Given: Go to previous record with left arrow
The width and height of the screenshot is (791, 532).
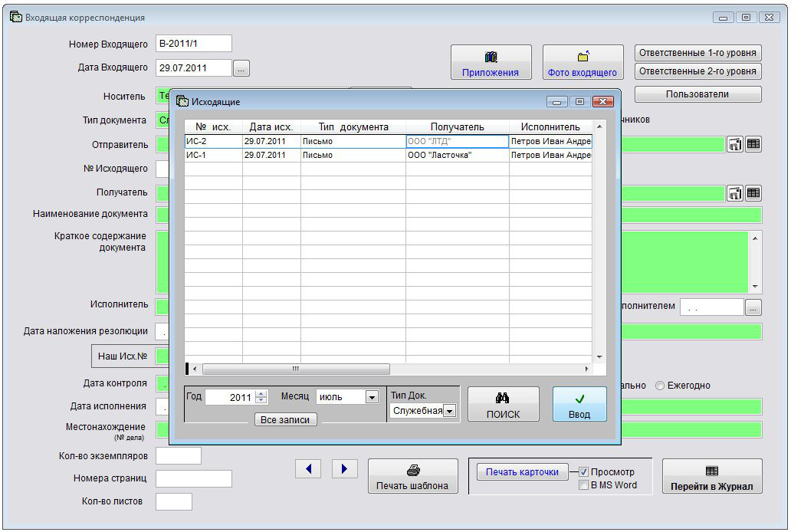Looking at the screenshot, I should 308,468.
